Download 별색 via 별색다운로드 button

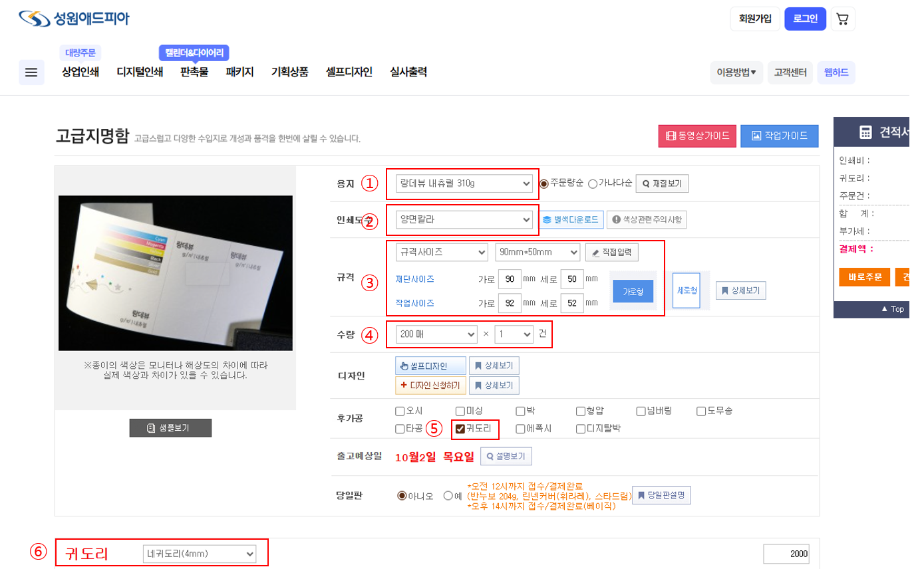(571, 220)
